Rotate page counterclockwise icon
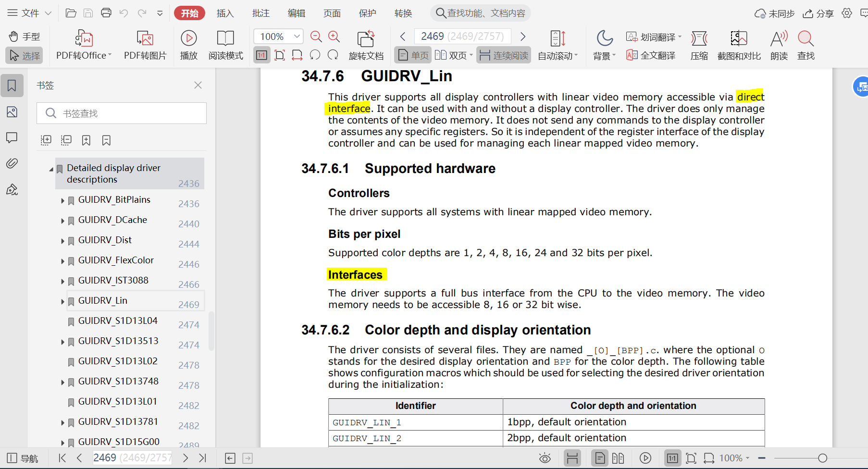The width and height of the screenshot is (868, 469). (315, 55)
